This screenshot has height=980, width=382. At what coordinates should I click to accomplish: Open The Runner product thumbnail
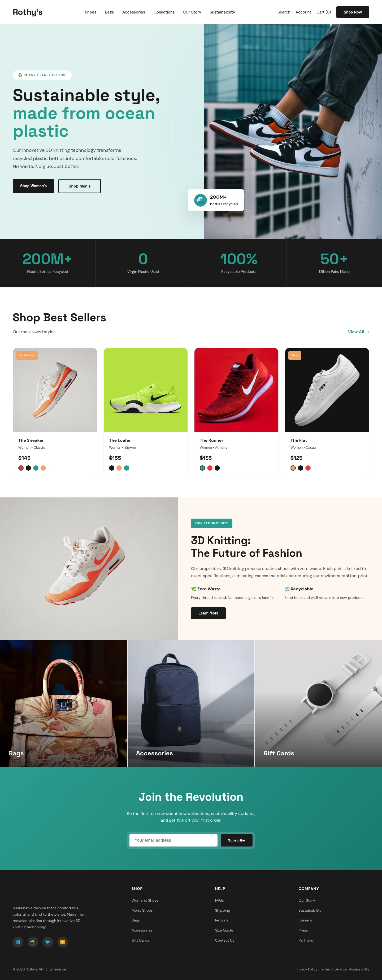click(236, 390)
